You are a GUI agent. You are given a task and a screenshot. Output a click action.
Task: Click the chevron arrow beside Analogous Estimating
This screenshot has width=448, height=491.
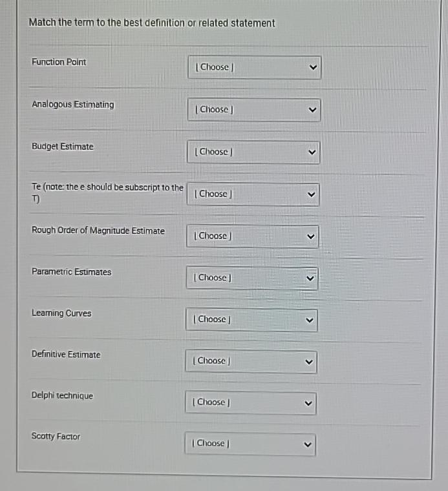pos(312,110)
